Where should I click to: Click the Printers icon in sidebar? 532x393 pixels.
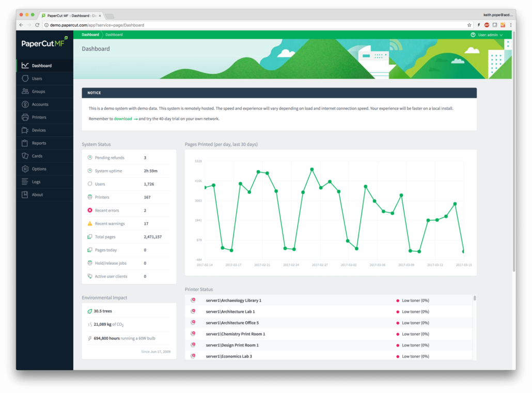(x=25, y=117)
